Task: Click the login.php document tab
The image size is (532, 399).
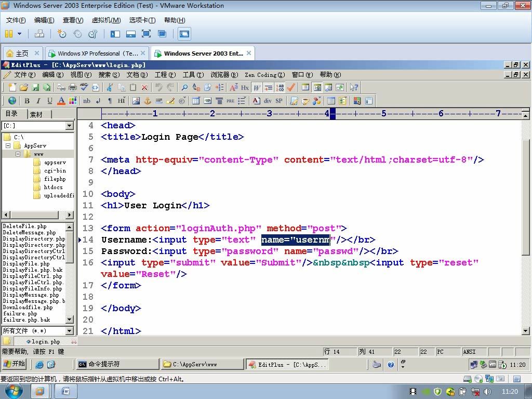Action: pos(45,341)
